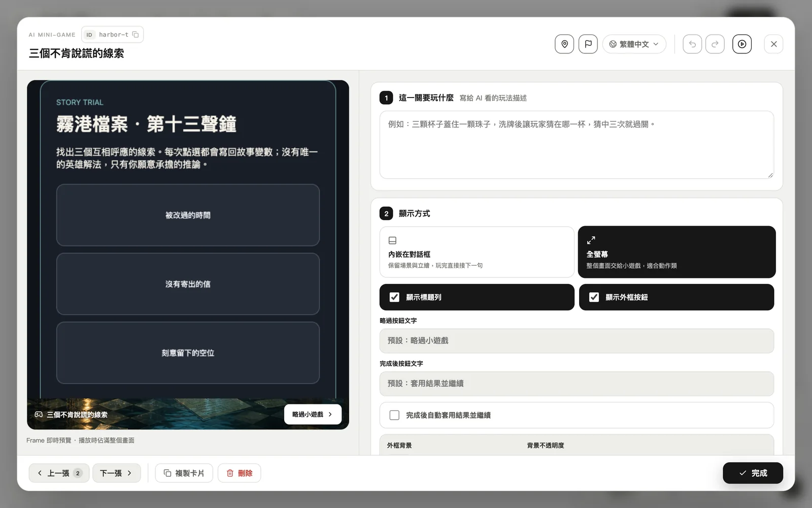Click the 外框背景 label
Screen dimensions: 812x508
[x=399, y=446]
